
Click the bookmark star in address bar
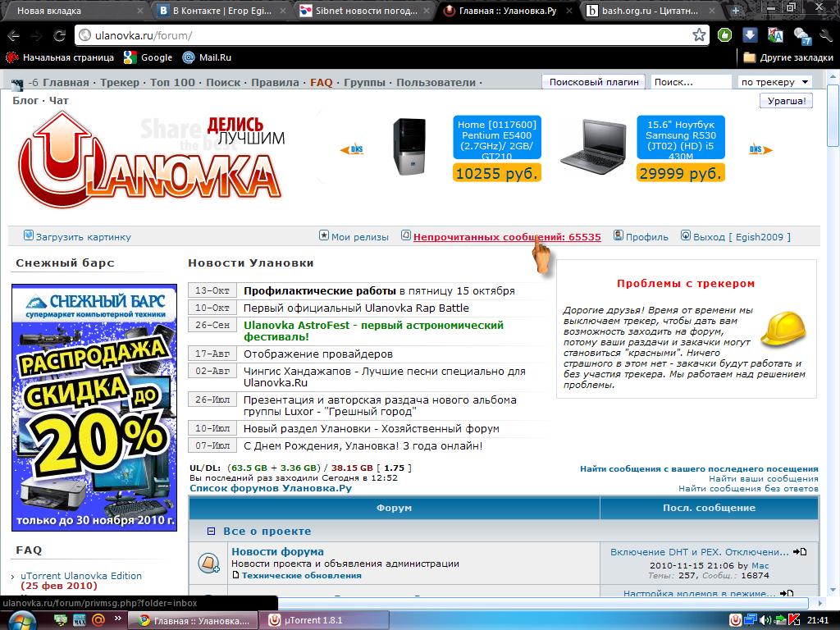[699, 35]
